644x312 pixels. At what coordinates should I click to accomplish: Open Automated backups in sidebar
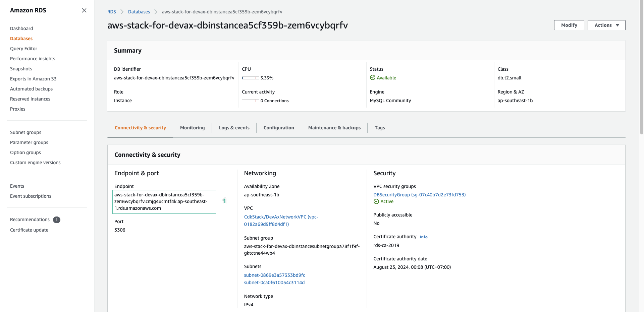pyautogui.click(x=31, y=89)
